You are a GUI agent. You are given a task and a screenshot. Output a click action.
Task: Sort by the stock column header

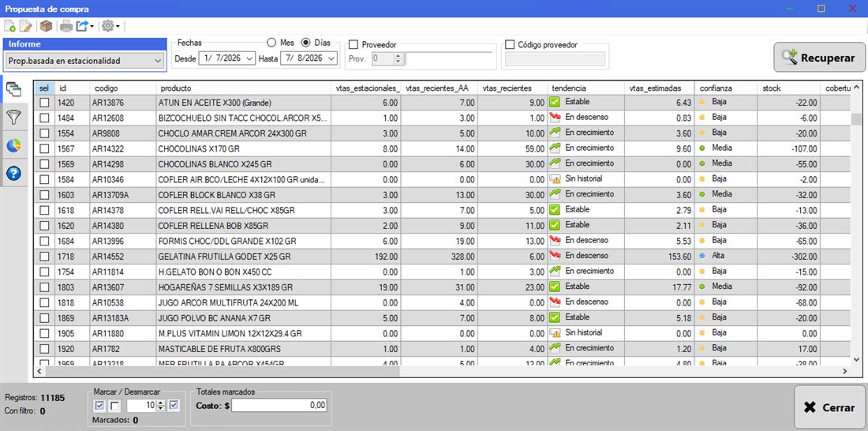pyautogui.click(x=788, y=88)
